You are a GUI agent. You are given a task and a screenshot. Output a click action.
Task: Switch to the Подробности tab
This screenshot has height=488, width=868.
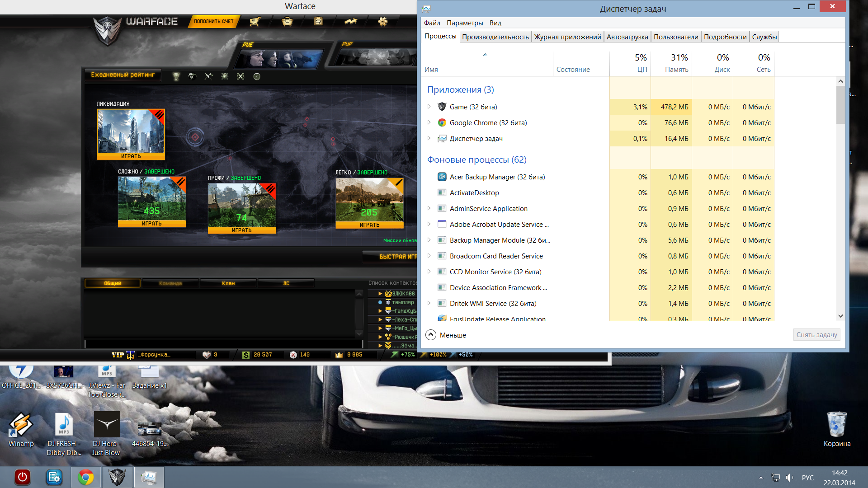(725, 37)
